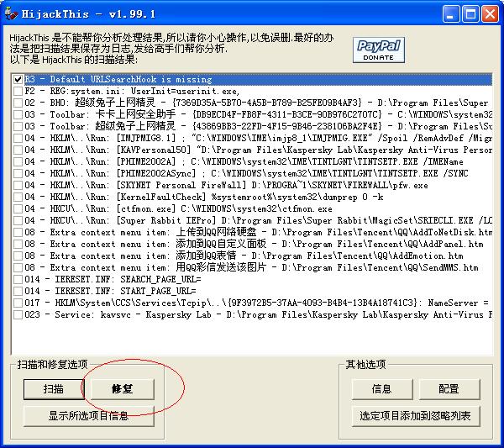Check the O17 Tcpip NameServer checkbox
The height and width of the screenshot is (448, 504).
click(18, 303)
